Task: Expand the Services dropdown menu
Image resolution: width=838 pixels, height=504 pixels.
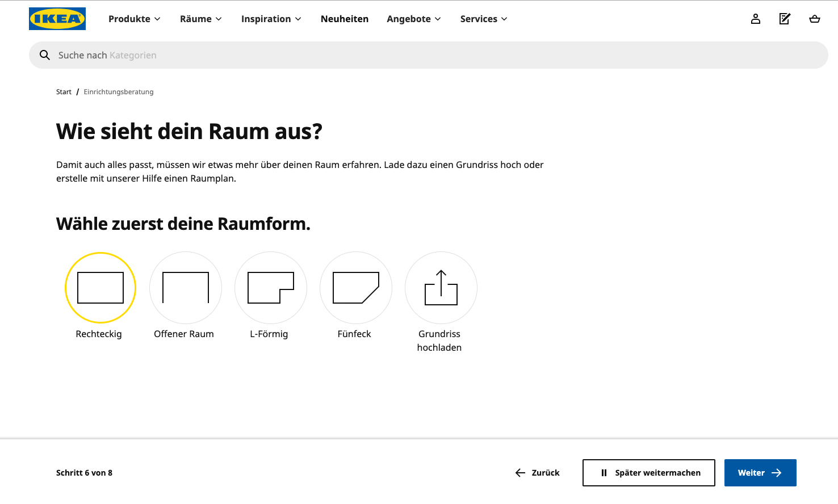Action: (484, 19)
